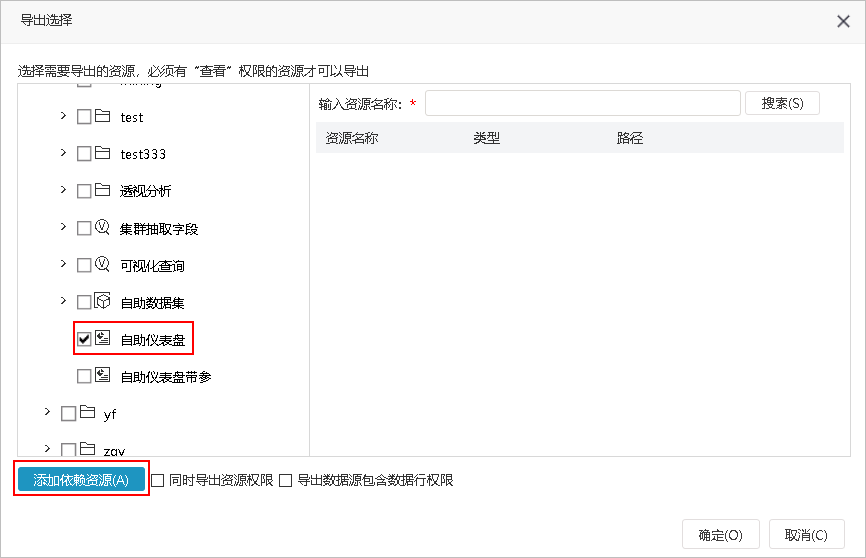866x558 pixels.
Task: Enable 导出数据源包含数据行权限 option
Action: point(286,481)
